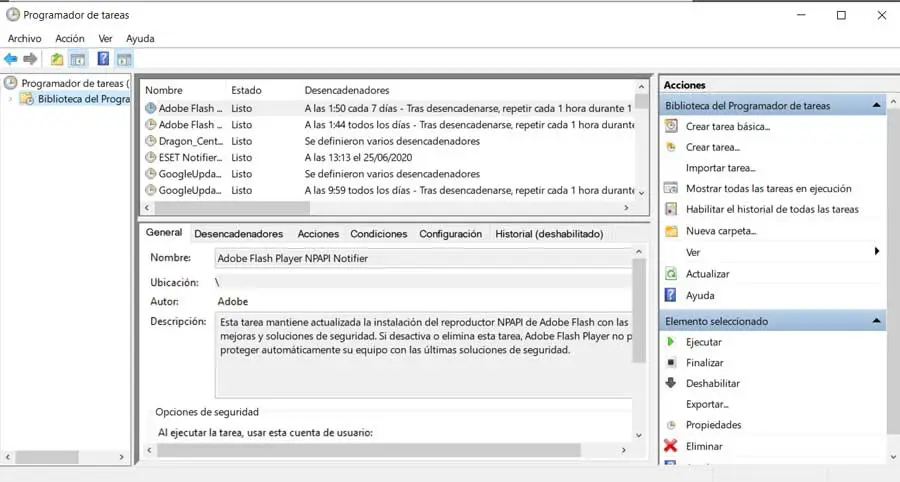Click the show/hide action pane toolbar icon
The height and width of the screenshot is (482, 900).
pyautogui.click(x=124, y=59)
